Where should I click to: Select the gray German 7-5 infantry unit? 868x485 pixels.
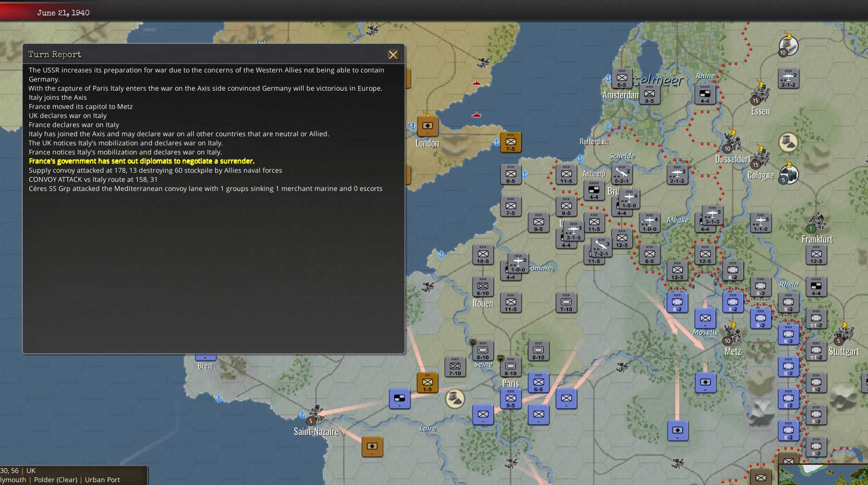(x=511, y=207)
